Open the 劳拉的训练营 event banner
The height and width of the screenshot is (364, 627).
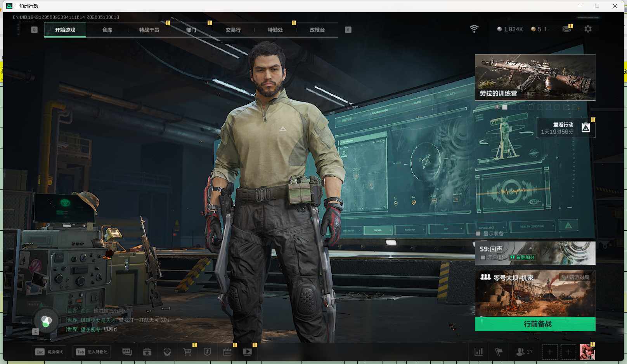pos(535,78)
